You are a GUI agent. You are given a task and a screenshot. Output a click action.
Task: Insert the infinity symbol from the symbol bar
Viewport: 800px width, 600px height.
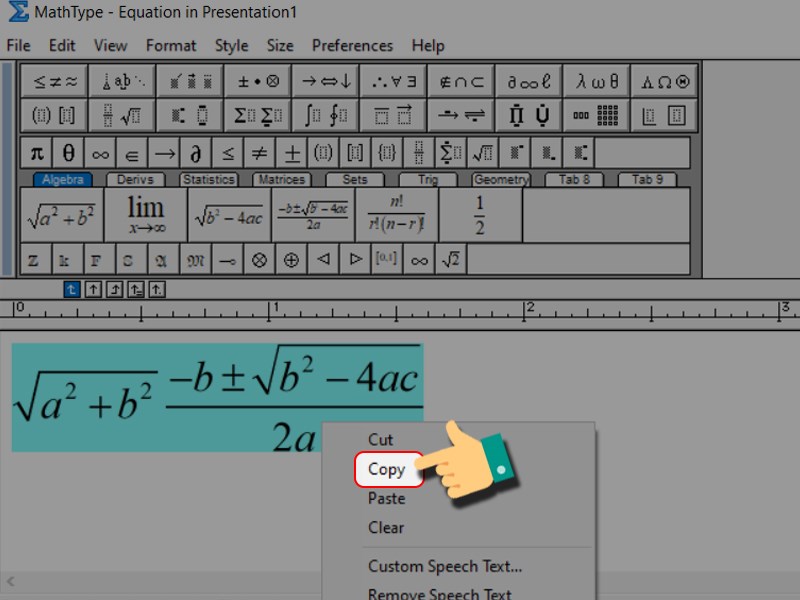[99, 152]
